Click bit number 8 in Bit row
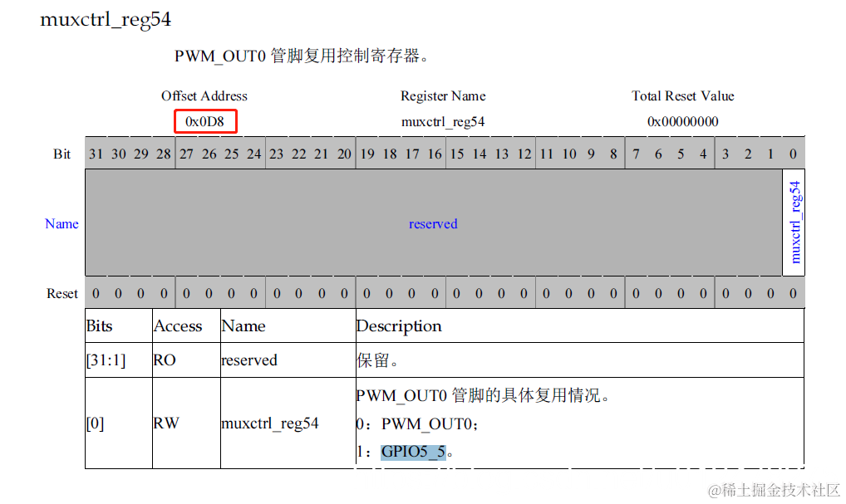This screenshot has height=504, width=846. click(613, 154)
